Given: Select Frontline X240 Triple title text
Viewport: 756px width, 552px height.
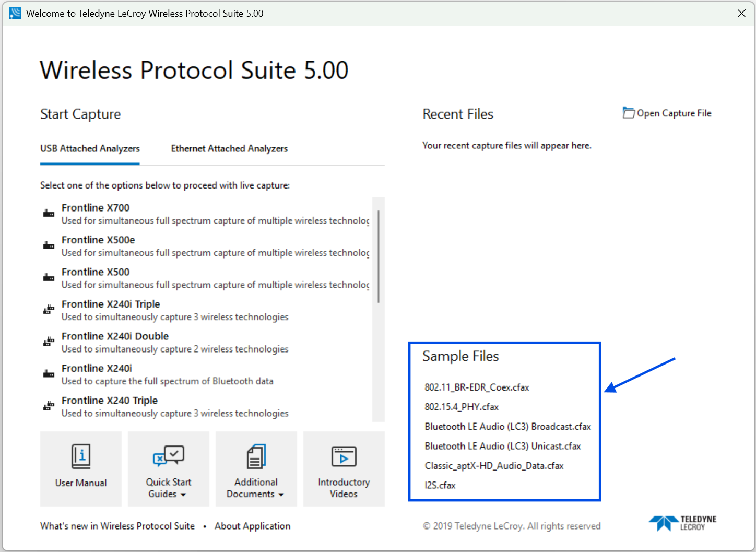Looking at the screenshot, I should [110, 401].
